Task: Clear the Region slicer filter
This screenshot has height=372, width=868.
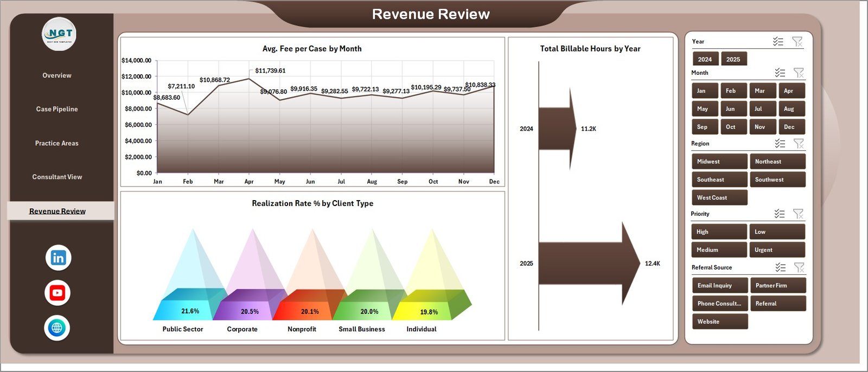Action: pyautogui.click(x=799, y=144)
